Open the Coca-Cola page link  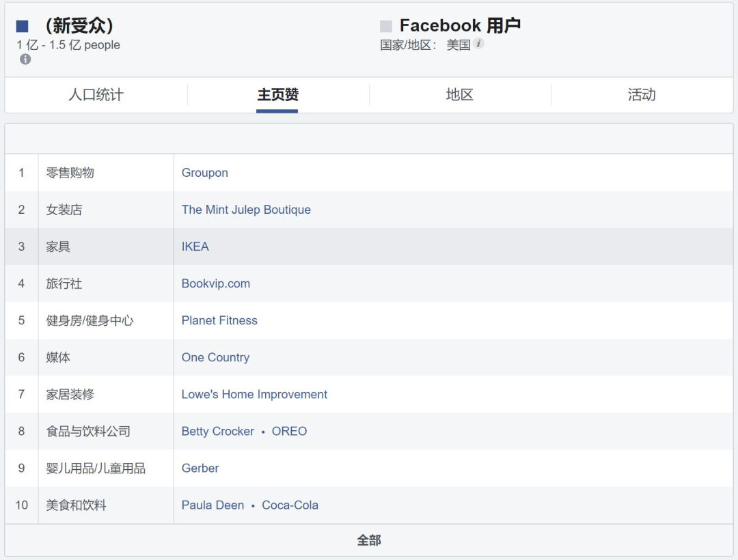(290, 505)
